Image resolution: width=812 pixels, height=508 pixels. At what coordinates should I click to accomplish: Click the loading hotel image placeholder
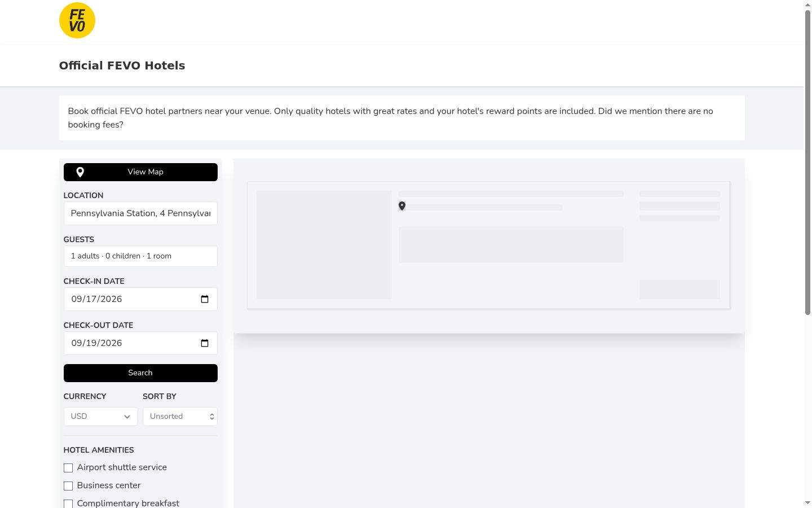324,245
